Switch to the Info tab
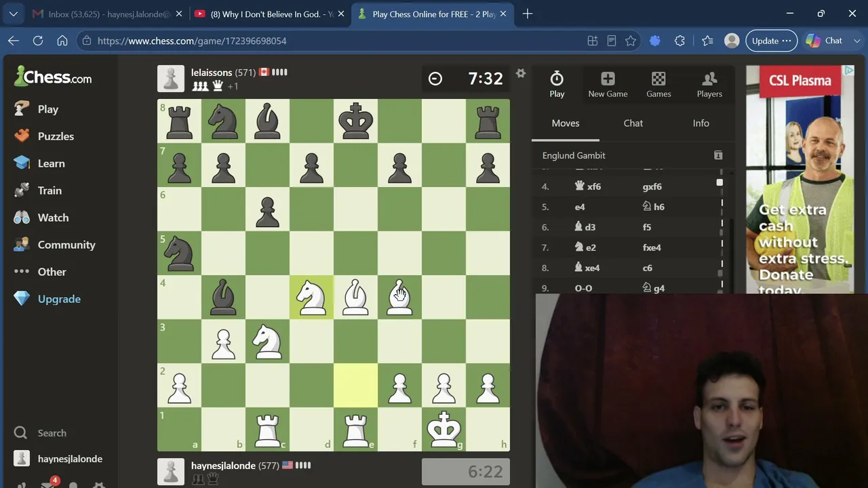This screenshot has width=868, height=488. 701,123
